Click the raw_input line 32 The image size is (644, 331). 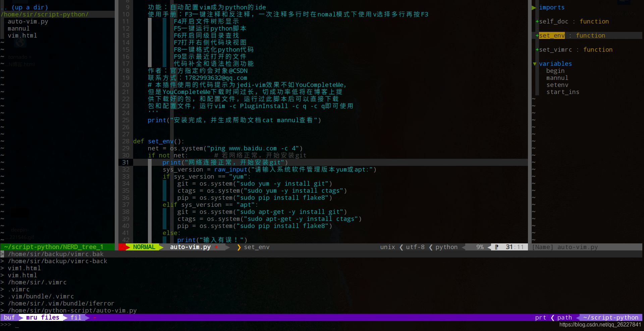pyautogui.click(x=270, y=170)
